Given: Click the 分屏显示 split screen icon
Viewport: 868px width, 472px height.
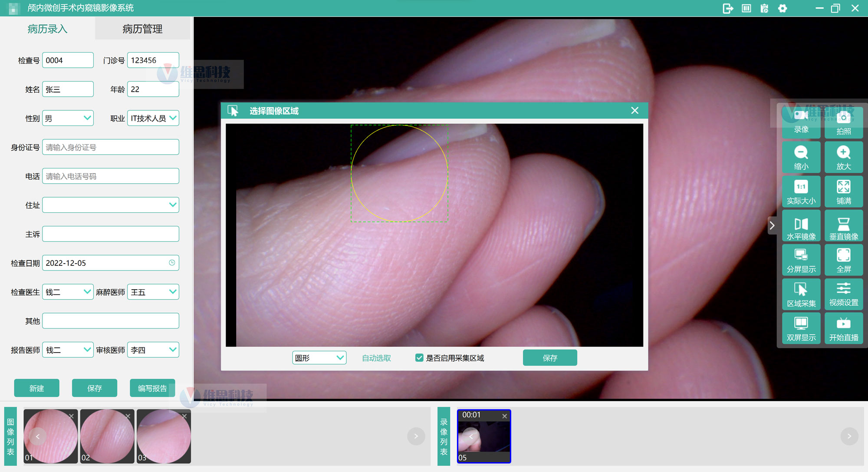Looking at the screenshot, I should [x=801, y=260].
